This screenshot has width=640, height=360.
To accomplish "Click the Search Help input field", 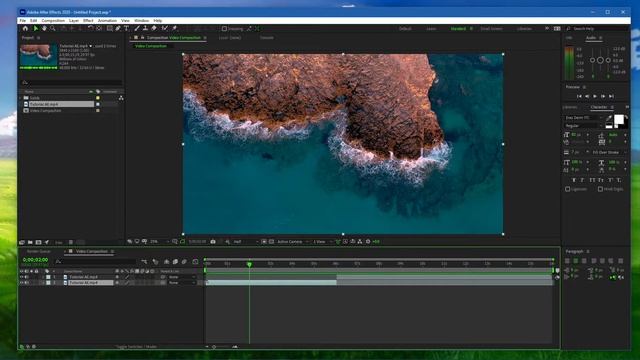I will [x=598, y=29].
